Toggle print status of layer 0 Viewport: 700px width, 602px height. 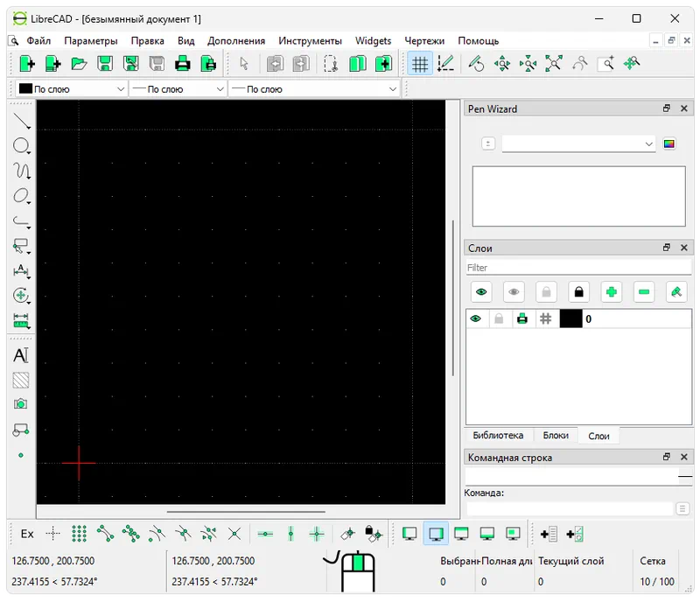point(521,318)
